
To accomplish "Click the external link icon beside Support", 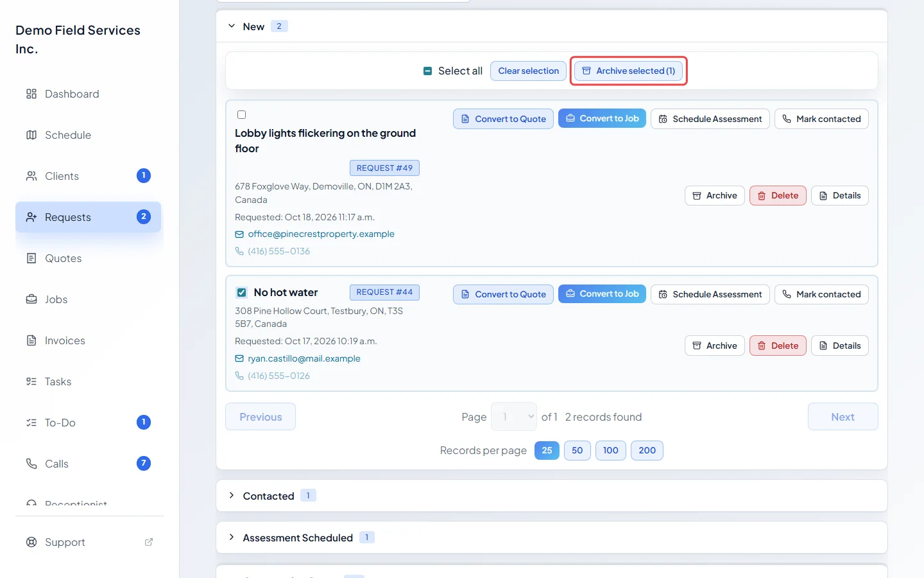I will (x=149, y=542).
